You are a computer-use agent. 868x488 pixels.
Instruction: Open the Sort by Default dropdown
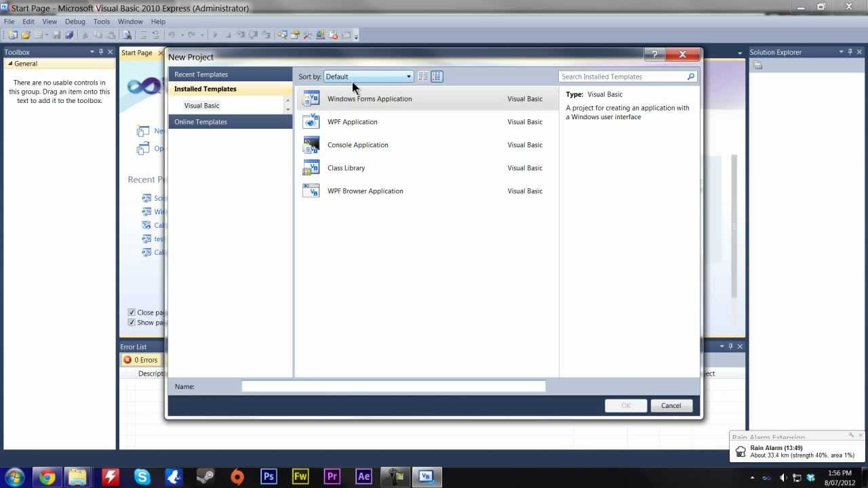tap(368, 77)
